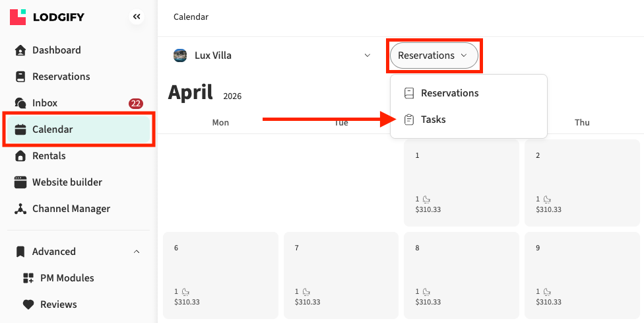Click the Inbox unread badge showing 22

(136, 103)
